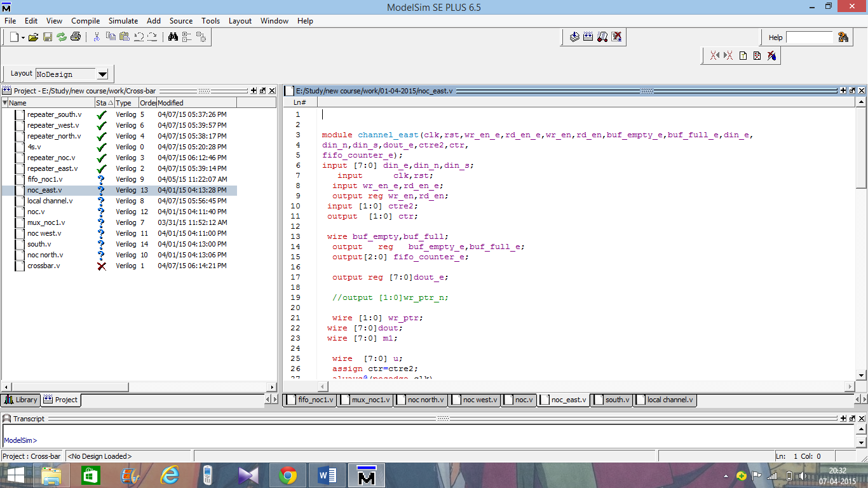
Task: Click the Clear bookmarks crossed flag icon
Action: coord(771,56)
